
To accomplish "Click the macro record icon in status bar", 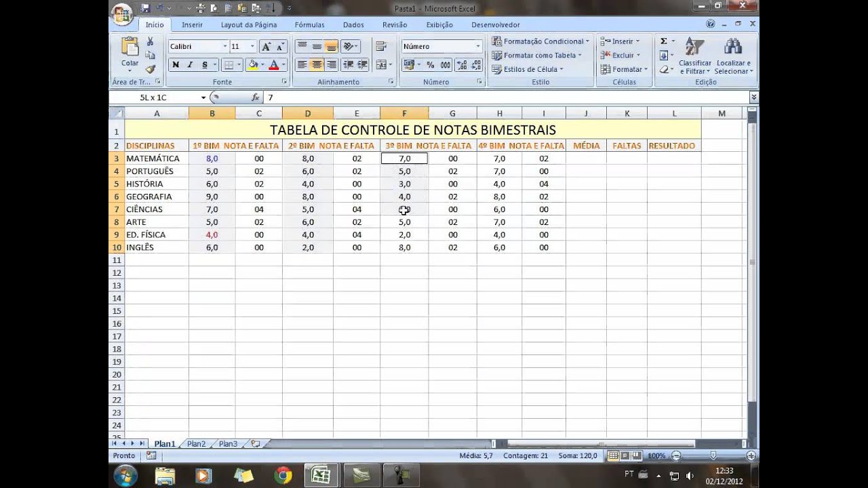I will 151,456.
